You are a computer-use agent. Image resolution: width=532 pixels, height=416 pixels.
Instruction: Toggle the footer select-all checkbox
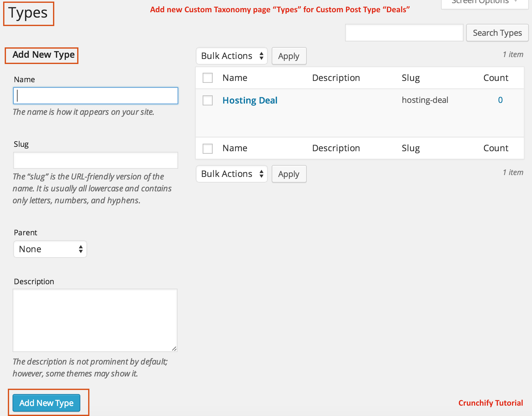click(207, 148)
